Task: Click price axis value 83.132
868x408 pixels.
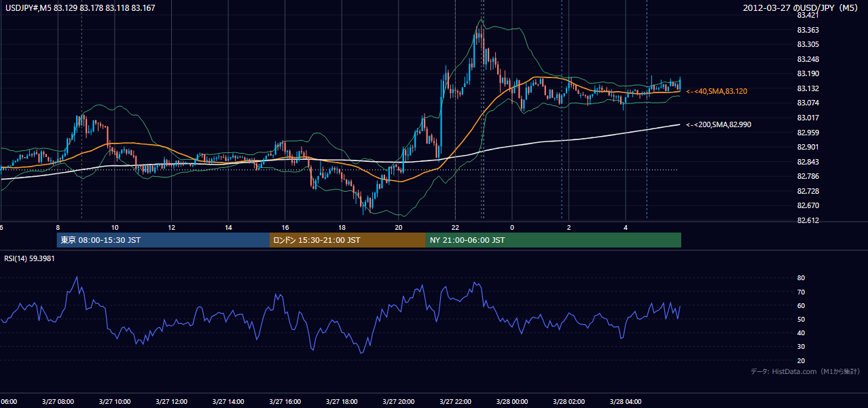Action: (x=808, y=88)
